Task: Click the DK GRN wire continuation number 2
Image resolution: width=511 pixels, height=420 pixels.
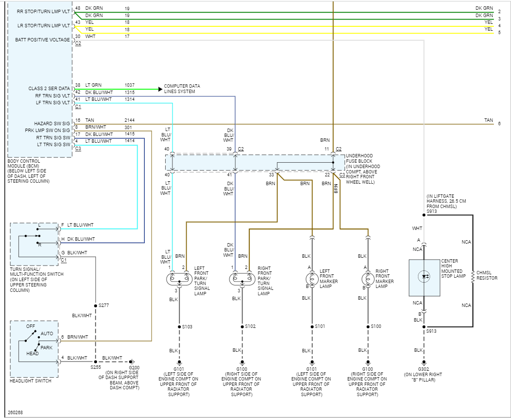Action: (499, 12)
